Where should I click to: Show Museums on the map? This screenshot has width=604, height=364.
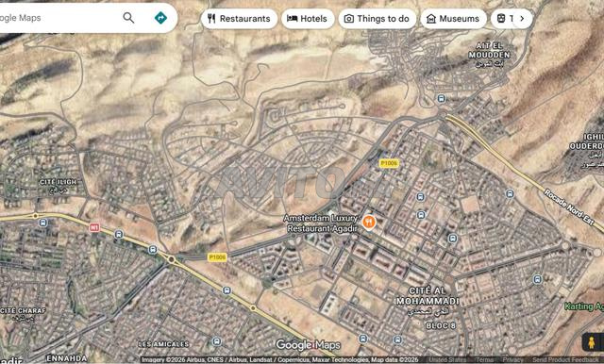click(453, 19)
